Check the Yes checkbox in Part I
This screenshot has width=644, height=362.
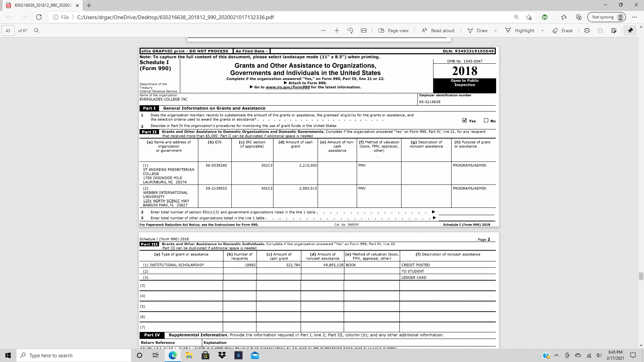(x=465, y=120)
